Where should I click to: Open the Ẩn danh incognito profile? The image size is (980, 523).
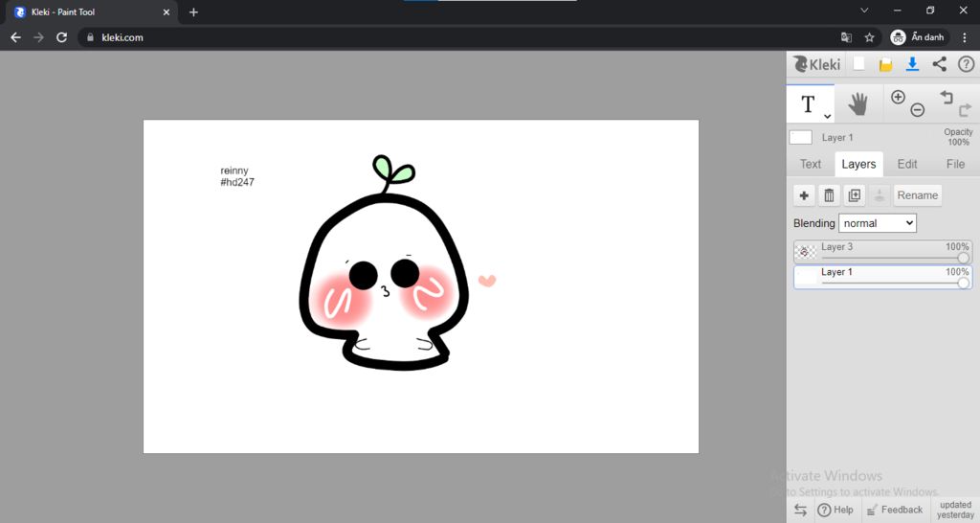coord(918,37)
